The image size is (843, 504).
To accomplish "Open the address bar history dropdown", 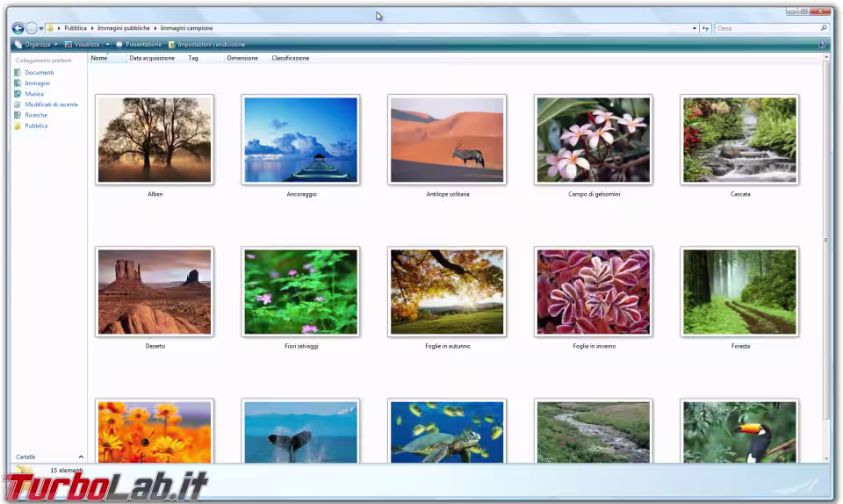I will (x=694, y=28).
